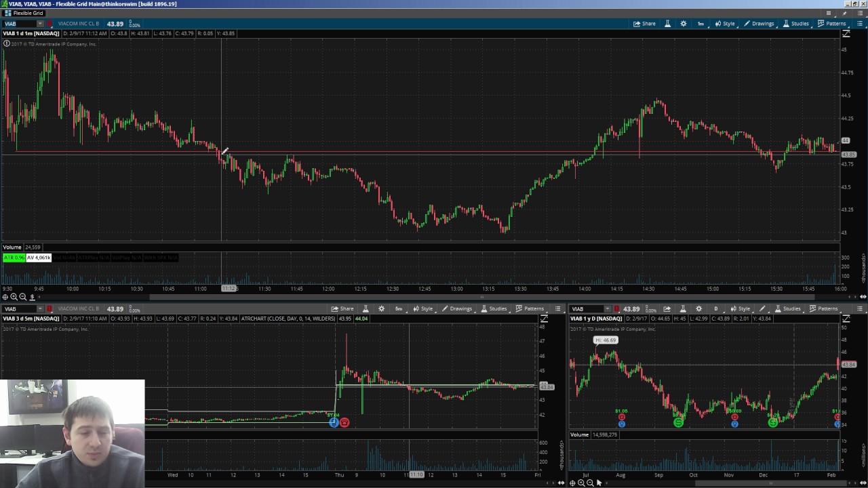Click the blue earnings marker on bottom-left chart
The height and width of the screenshot is (488, 868).
coord(334,422)
